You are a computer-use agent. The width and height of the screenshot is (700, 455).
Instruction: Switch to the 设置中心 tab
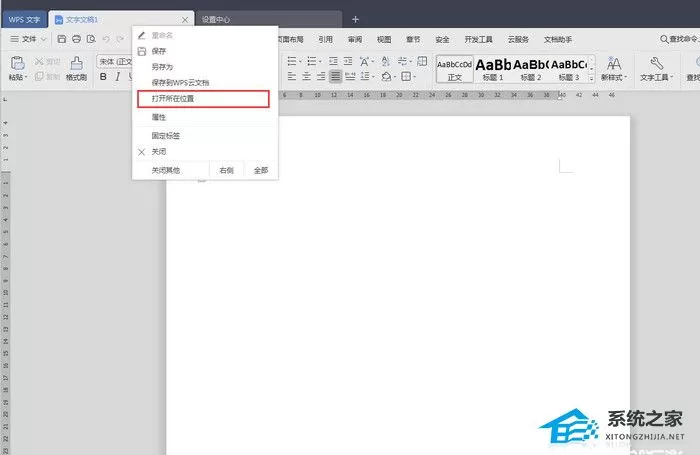[269, 20]
